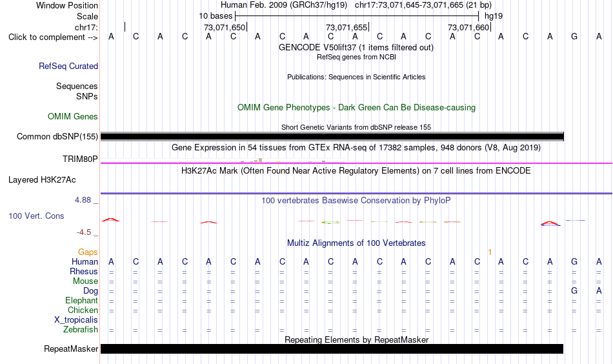Click the SNPs track label

click(87, 97)
